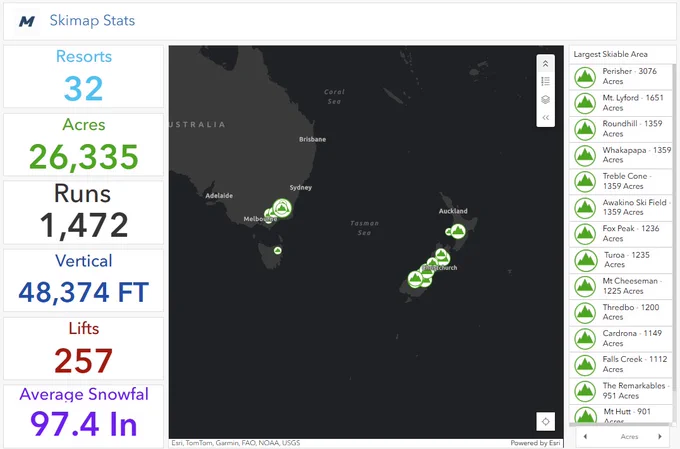This screenshot has height=449, width=680.
Task: Click Fox Peak - 1236 Acres text
Action: pyautogui.click(x=631, y=233)
